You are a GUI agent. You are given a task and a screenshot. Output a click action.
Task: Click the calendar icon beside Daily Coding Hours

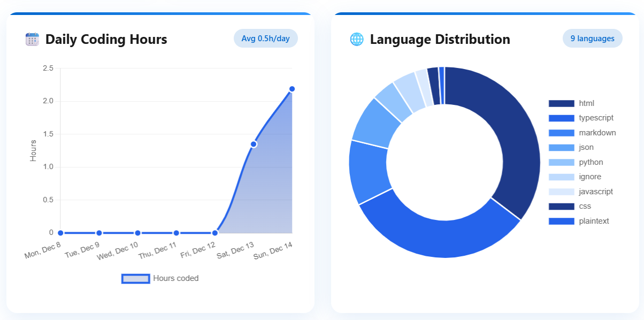32,39
